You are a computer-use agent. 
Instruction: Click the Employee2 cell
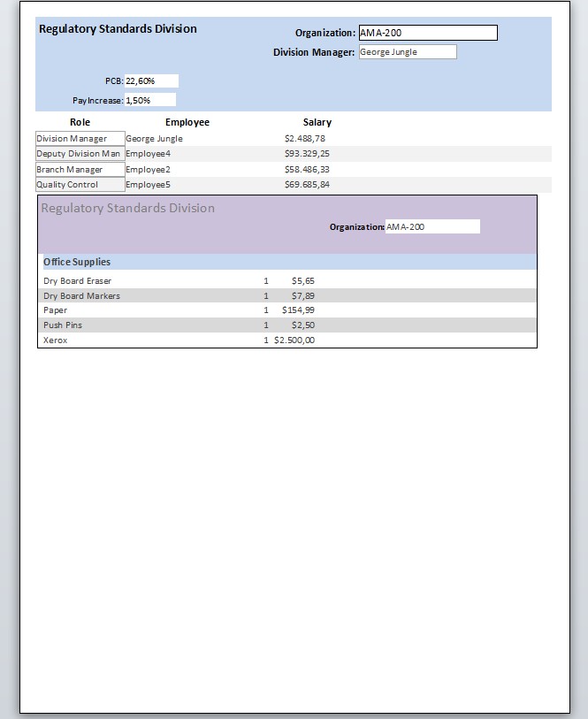pos(148,169)
